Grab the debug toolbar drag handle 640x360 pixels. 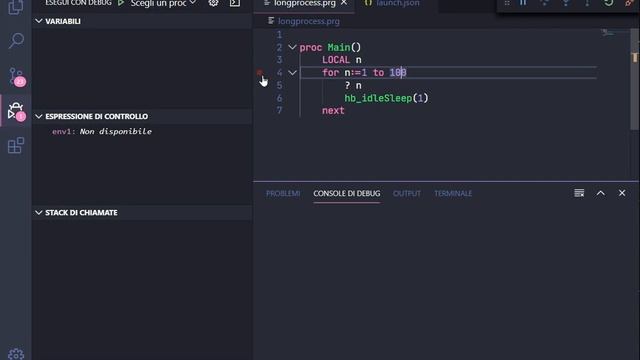pos(507,3)
